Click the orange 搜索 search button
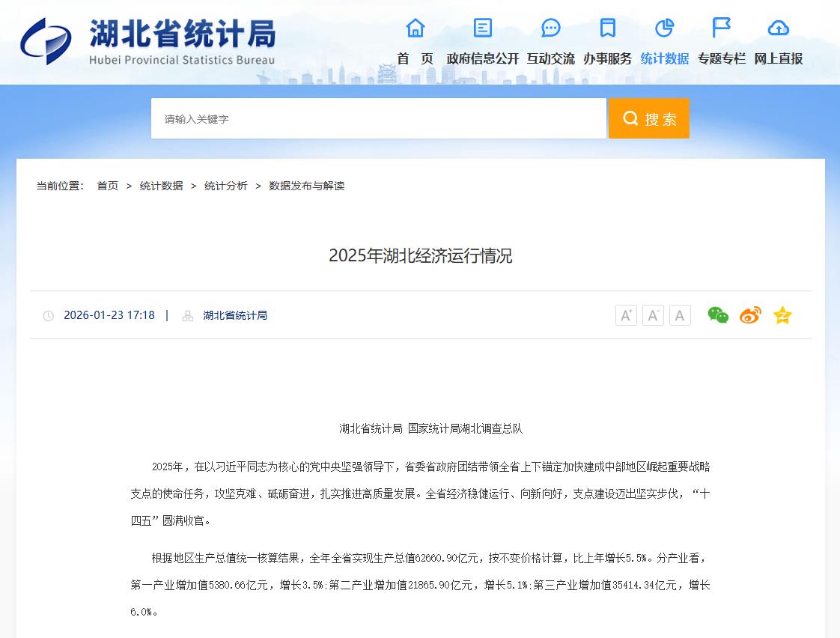840x638 pixels. (x=648, y=119)
